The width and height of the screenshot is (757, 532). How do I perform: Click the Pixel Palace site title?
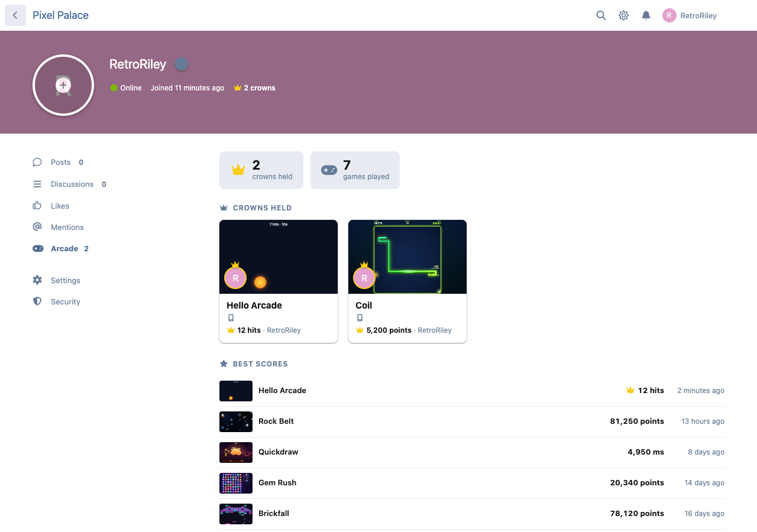[60, 15]
